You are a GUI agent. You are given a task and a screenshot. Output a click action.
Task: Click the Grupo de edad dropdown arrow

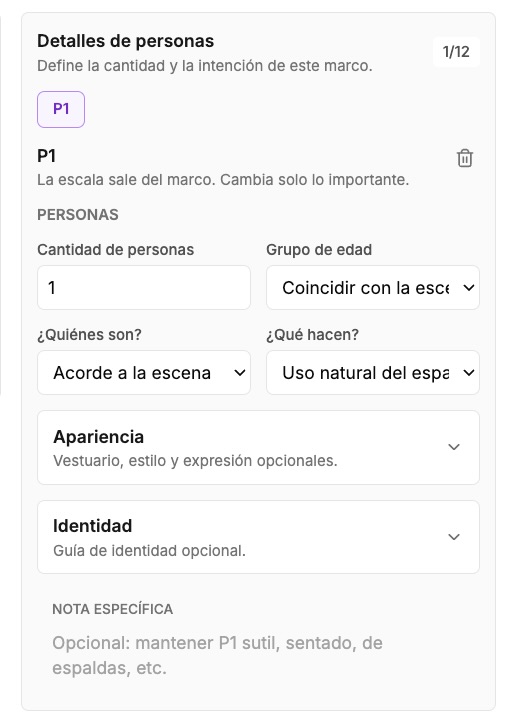coord(469,288)
